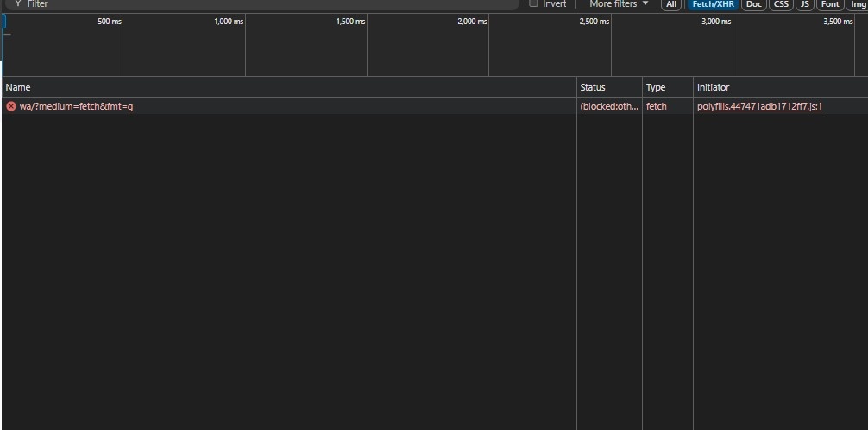Sort requests by Name column header
The width and height of the screenshot is (868, 430).
(18, 87)
